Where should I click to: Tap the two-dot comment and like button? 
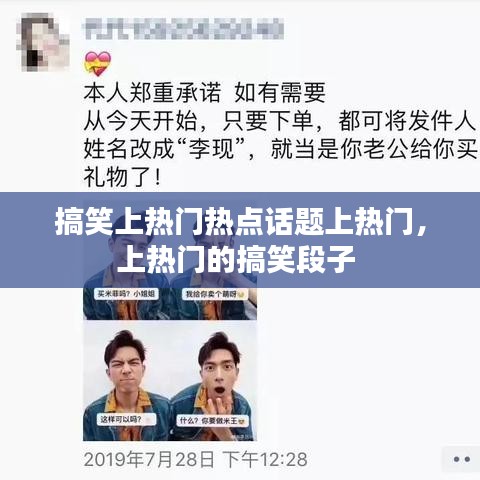462,459
